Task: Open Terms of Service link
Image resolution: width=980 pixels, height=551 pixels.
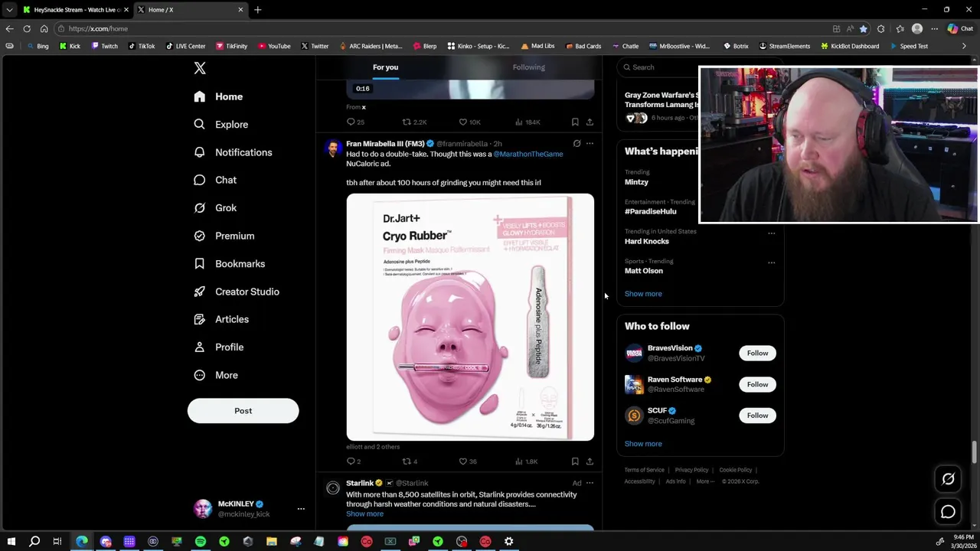Action: pyautogui.click(x=644, y=470)
